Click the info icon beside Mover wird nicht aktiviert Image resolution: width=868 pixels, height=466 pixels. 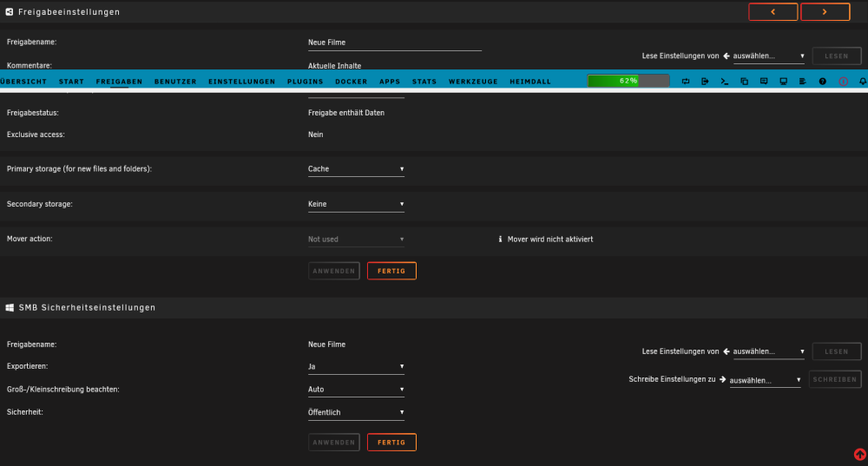point(500,240)
